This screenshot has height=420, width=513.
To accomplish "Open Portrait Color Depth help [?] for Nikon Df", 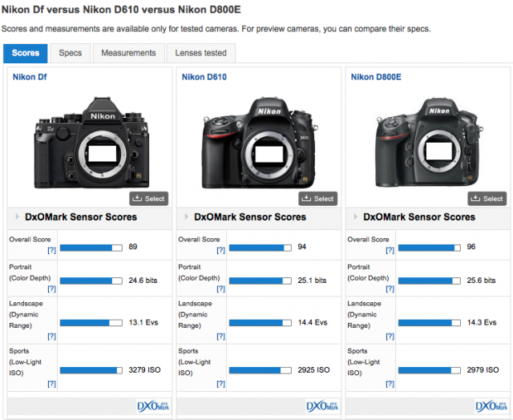I will click(51, 289).
